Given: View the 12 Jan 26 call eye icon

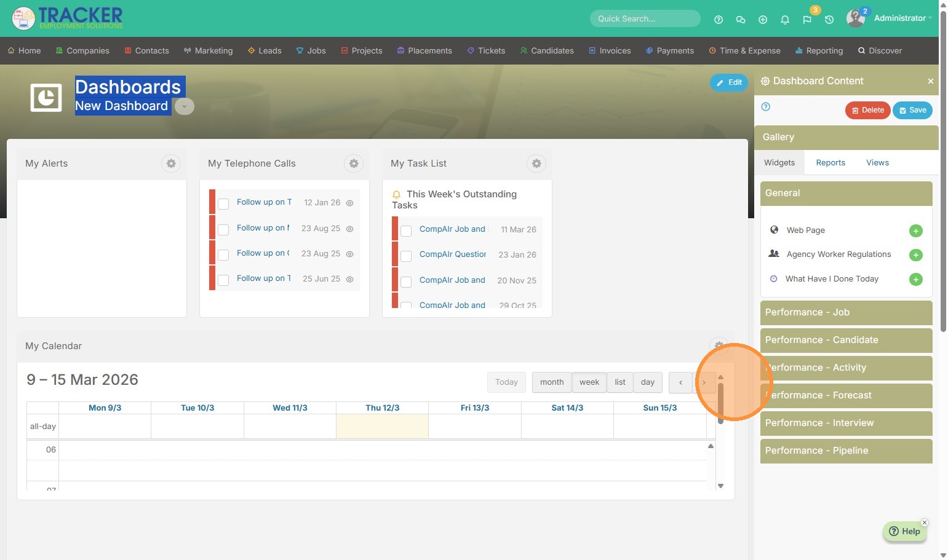Looking at the screenshot, I should pyautogui.click(x=349, y=203).
